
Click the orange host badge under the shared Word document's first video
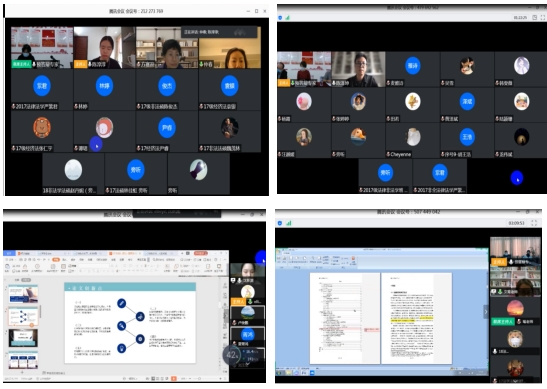[499, 262]
